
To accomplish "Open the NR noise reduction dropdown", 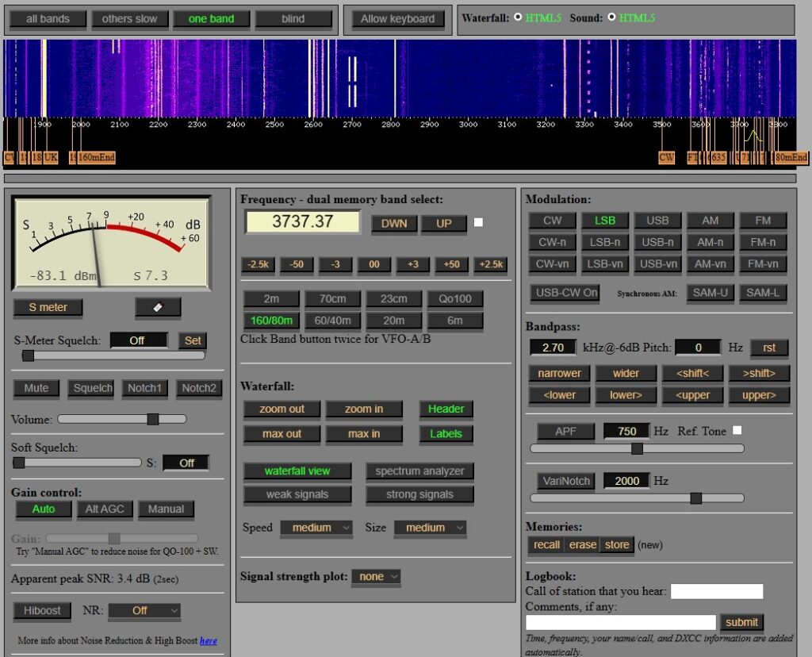I will (143, 610).
